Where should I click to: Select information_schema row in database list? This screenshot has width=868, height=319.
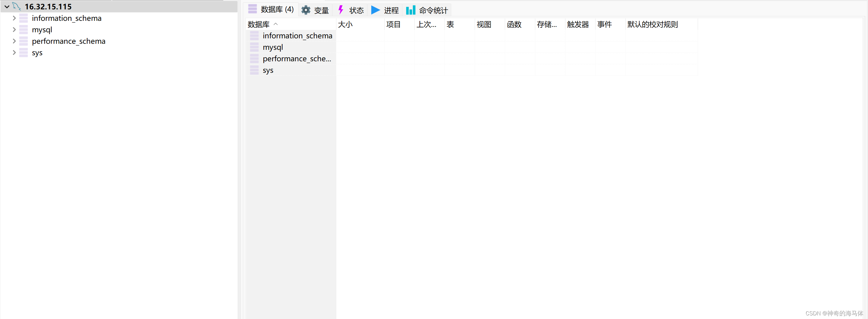(x=472, y=36)
